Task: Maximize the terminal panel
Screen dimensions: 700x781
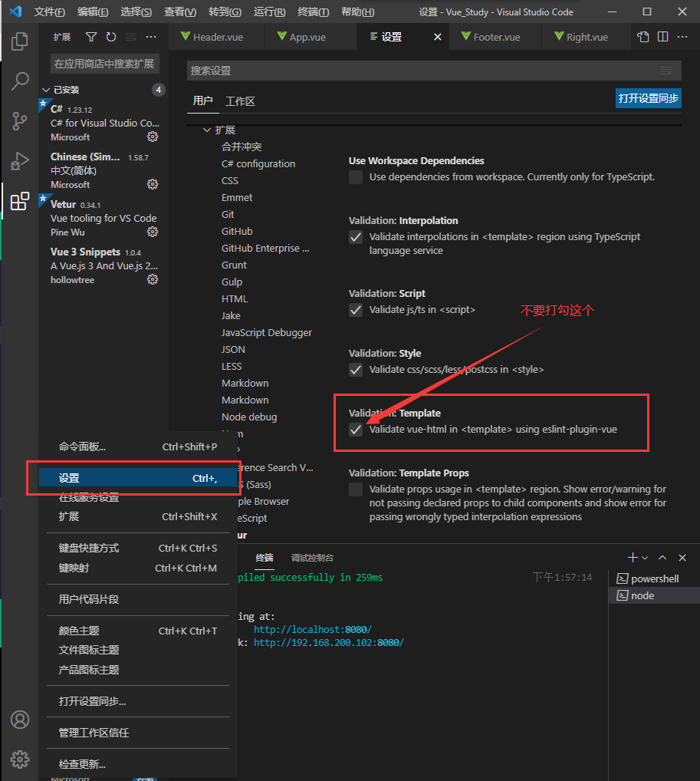Action: click(x=662, y=558)
